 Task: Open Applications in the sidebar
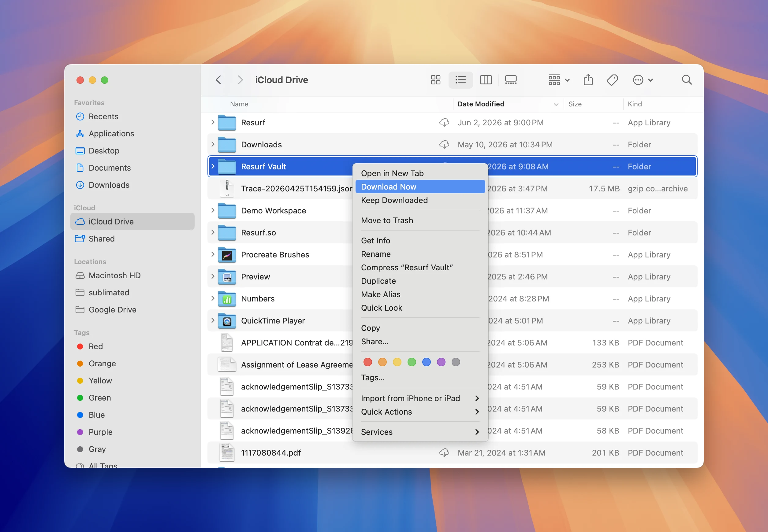point(132,133)
